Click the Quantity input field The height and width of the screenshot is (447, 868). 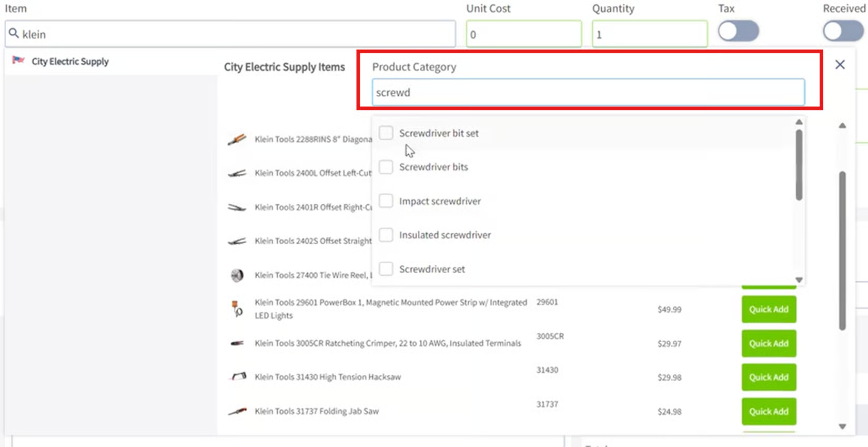click(650, 34)
